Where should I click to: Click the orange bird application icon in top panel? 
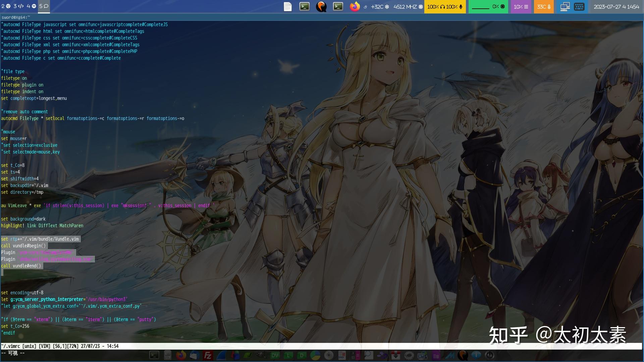321,6
